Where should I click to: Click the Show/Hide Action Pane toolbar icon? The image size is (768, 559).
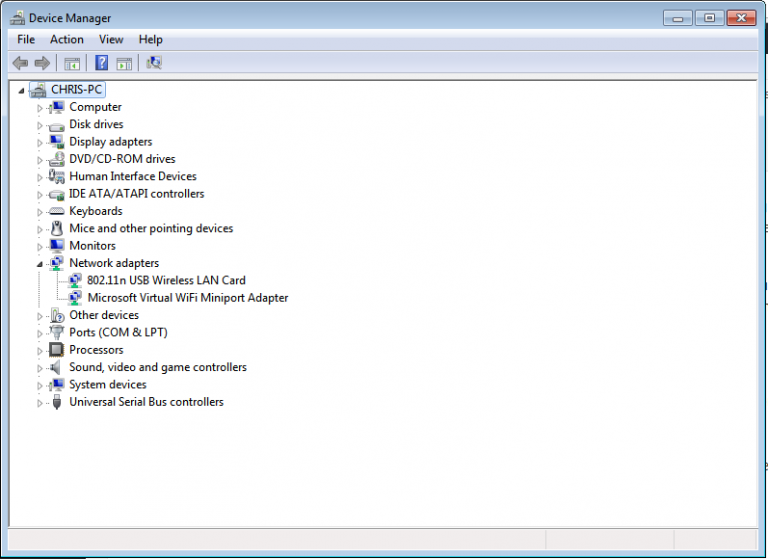click(124, 63)
